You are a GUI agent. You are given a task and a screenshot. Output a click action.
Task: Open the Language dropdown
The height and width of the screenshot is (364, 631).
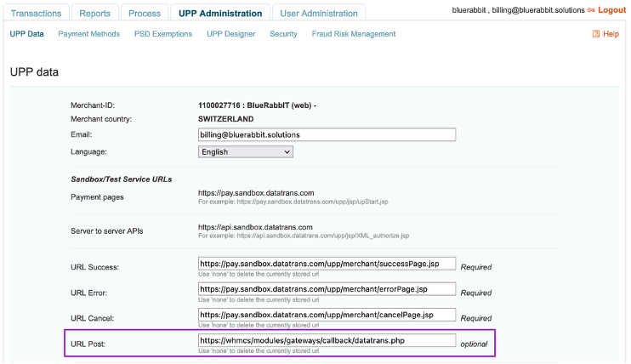click(245, 151)
